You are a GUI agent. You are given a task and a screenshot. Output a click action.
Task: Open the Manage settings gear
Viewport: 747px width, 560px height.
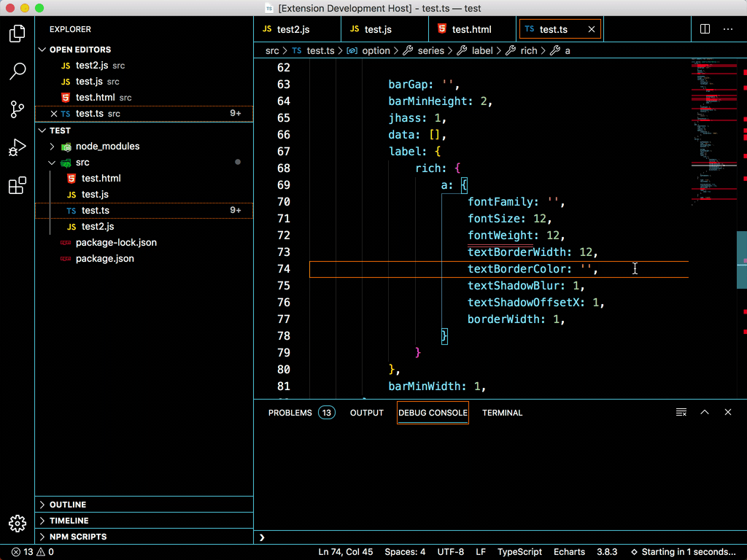[18, 523]
